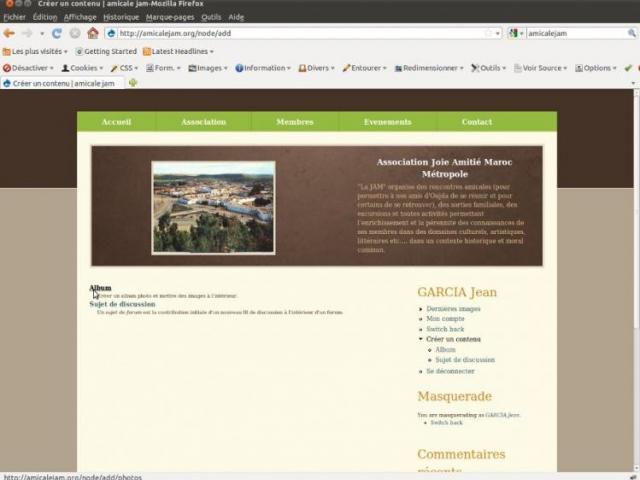Open the Édition menu
The image size is (640, 480).
point(45,17)
